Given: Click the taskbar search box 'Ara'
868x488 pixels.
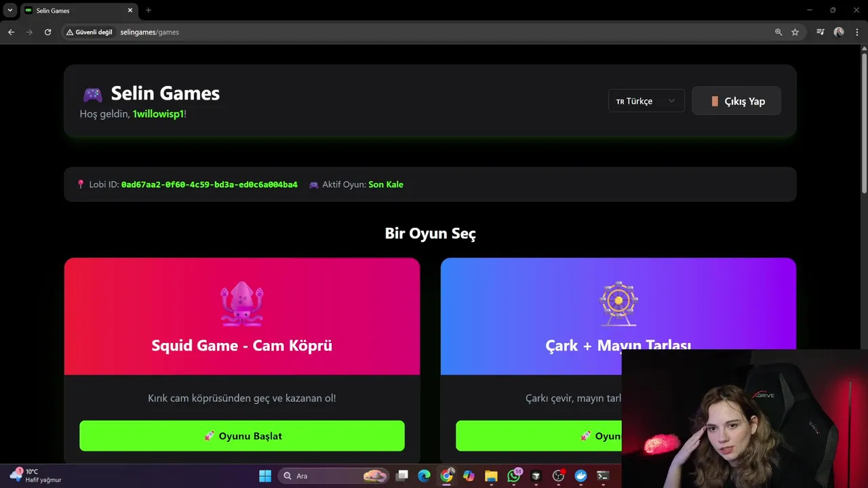Looking at the screenshot, I should click(334, 476).
